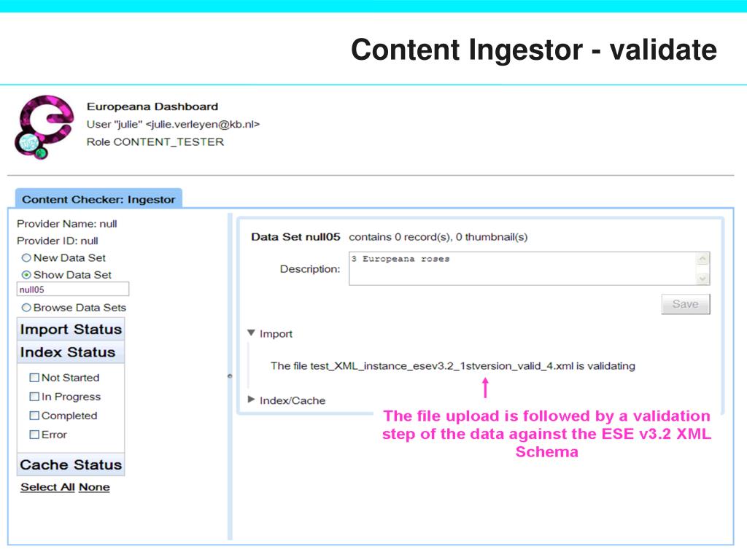Click the Select All link

[47, 487]
